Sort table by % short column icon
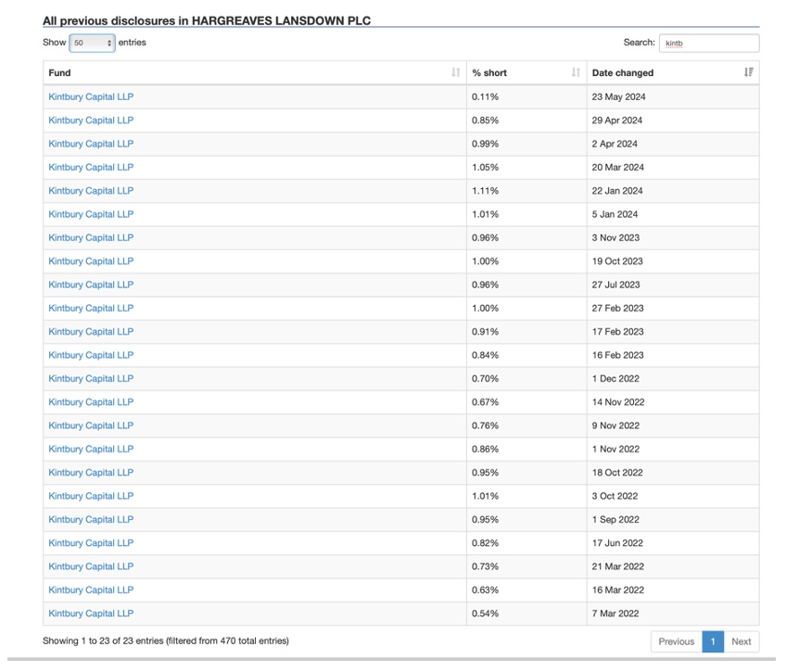The width and height of the screenshot is (786, 672). pos(576,72)
